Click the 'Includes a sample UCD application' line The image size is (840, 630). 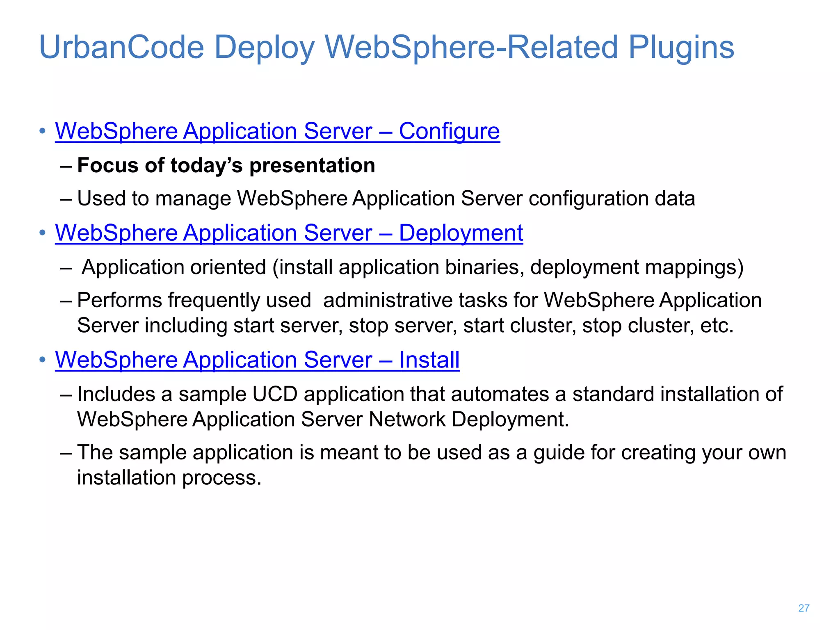(430, 394)
